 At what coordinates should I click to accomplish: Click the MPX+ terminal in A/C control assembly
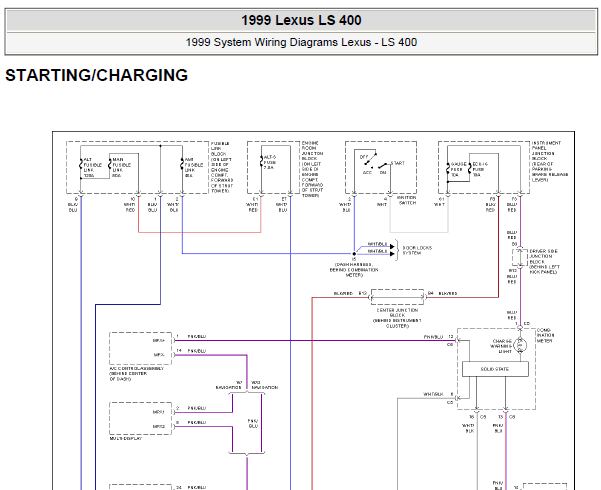[159, 340]
